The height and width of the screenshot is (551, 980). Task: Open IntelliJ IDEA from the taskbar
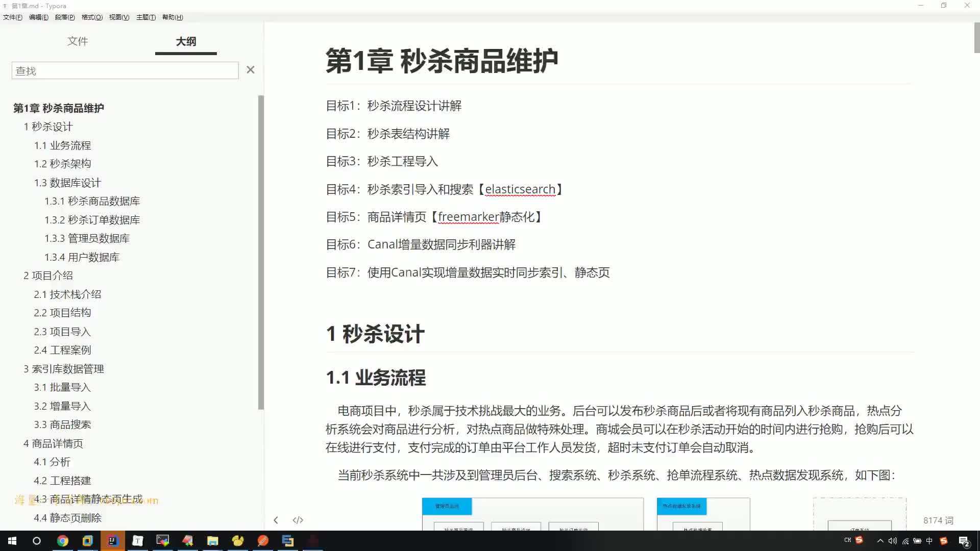coord(113,541)
